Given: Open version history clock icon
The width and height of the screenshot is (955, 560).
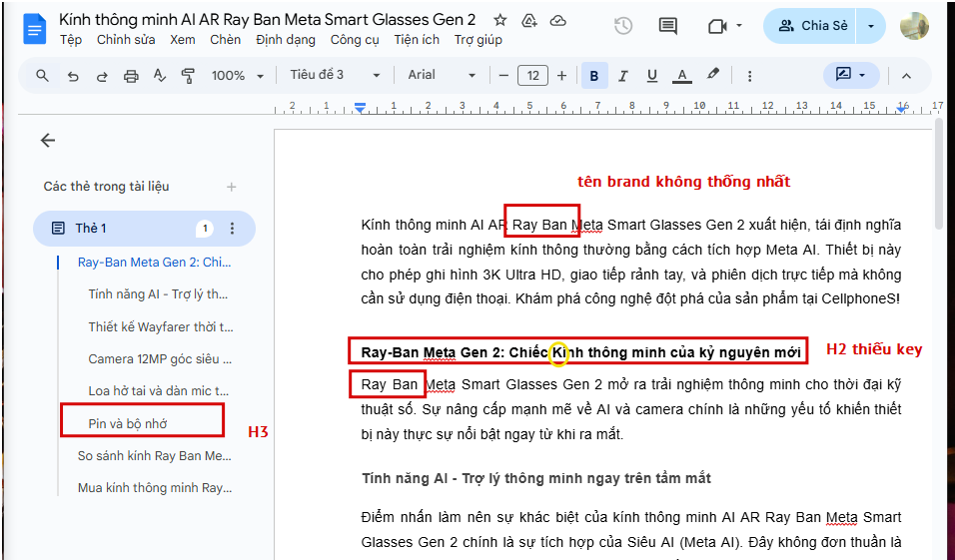Looking at the screenshot, I should [x=623, y=26].
